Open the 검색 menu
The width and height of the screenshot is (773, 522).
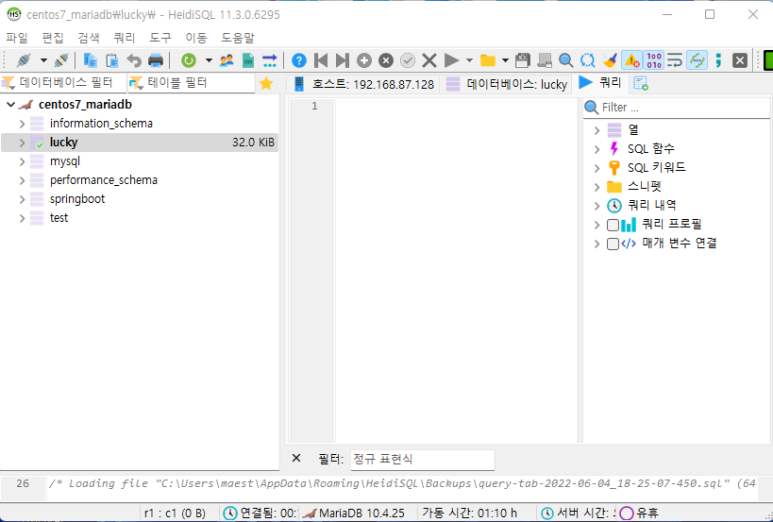point(89,37)
